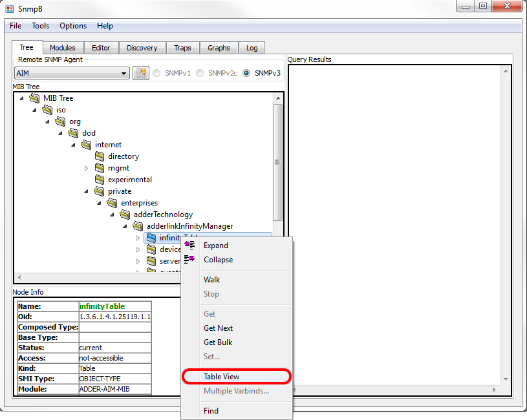
Task: Click the Collapse icon in context menu
Action: click(189, 259)
